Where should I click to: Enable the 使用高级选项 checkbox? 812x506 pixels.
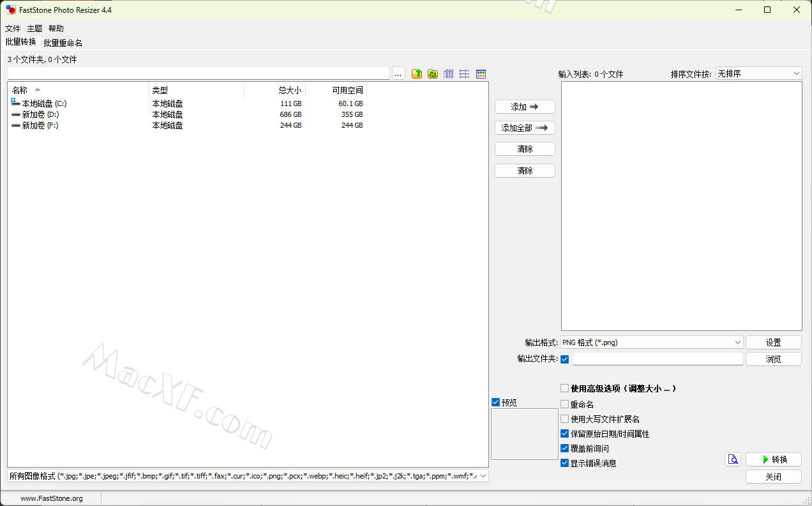564,388
